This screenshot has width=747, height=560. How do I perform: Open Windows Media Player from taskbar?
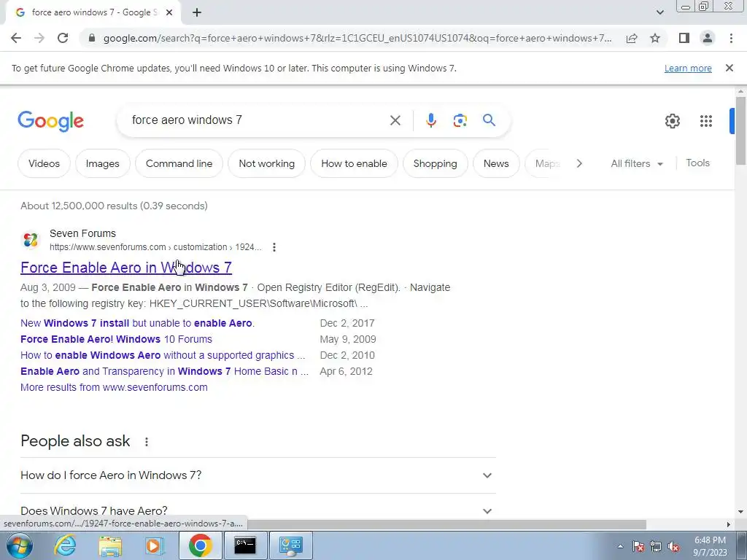[x=153, y=545]
